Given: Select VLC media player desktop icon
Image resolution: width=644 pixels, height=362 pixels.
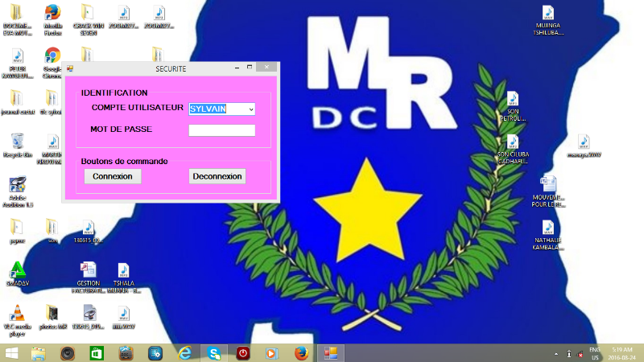Looking at the screenshot, I should [x=16, y=314].
